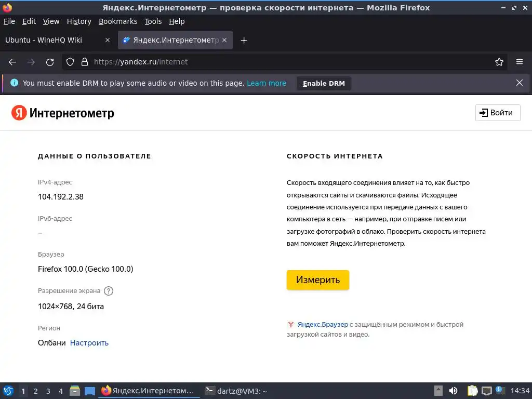Click the 1024×768, 24 бита value
This screenshot has width=532, height=399.
click(x=71, y=307)
